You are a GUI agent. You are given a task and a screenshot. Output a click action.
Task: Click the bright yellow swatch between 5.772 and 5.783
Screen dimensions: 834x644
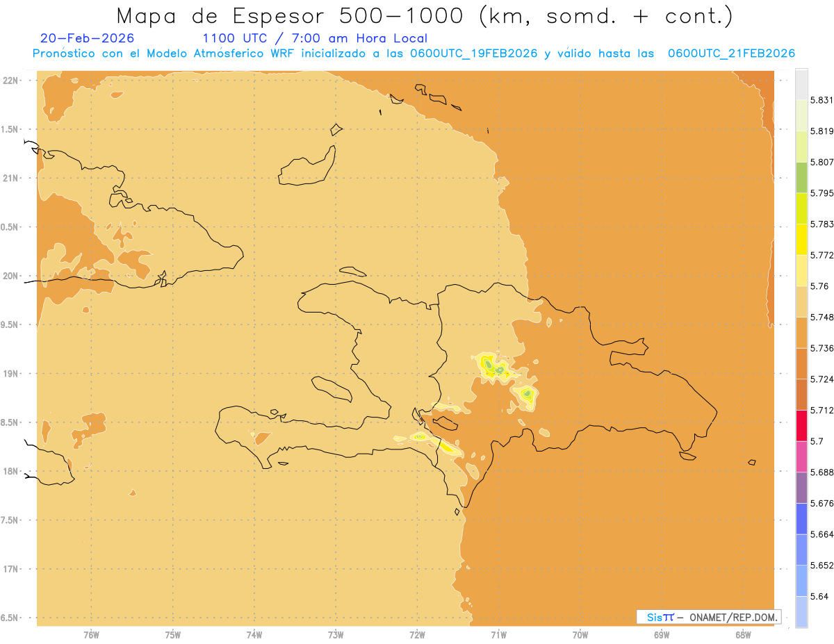(x=801, y=239)
